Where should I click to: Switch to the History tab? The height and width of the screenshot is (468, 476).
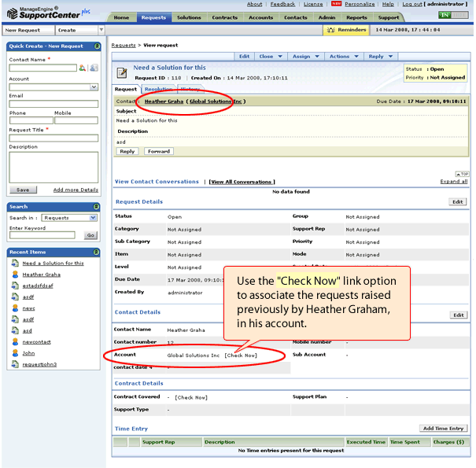click(x=190, y=89)
